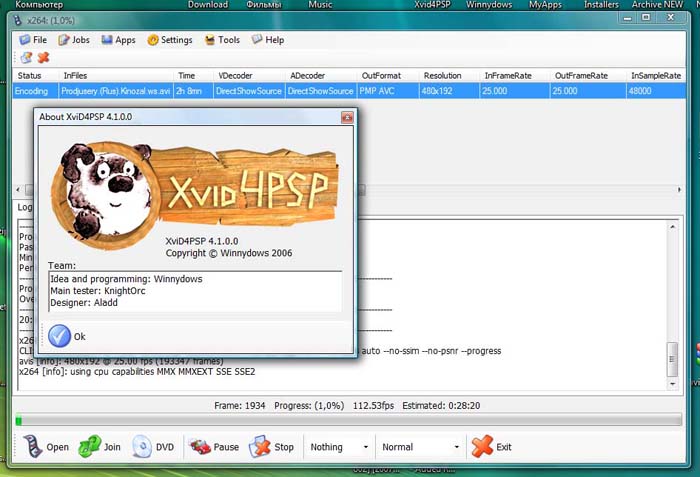Click the DVD disc icon
The width and height of the screenshot is (700, 477).
(x=142, y=446)
